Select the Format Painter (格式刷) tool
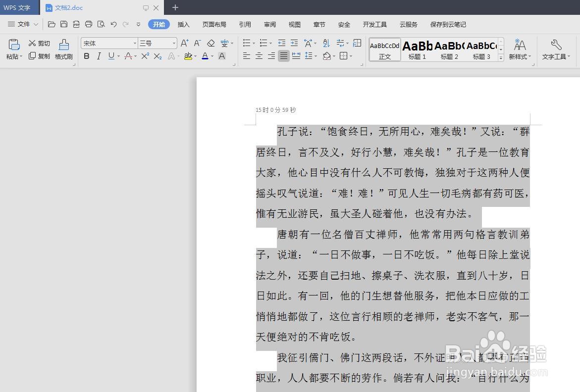Screen dimensions: 580x392 pyautogui.click(x=63, y=49)
